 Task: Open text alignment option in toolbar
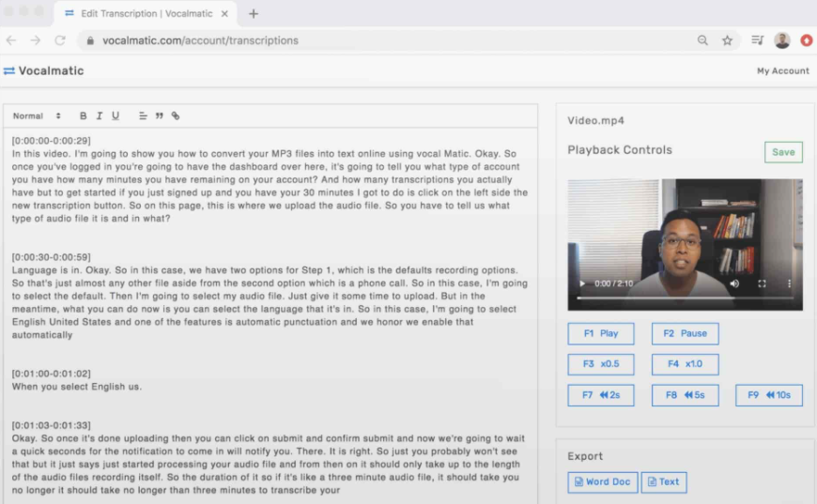[143, 115]
